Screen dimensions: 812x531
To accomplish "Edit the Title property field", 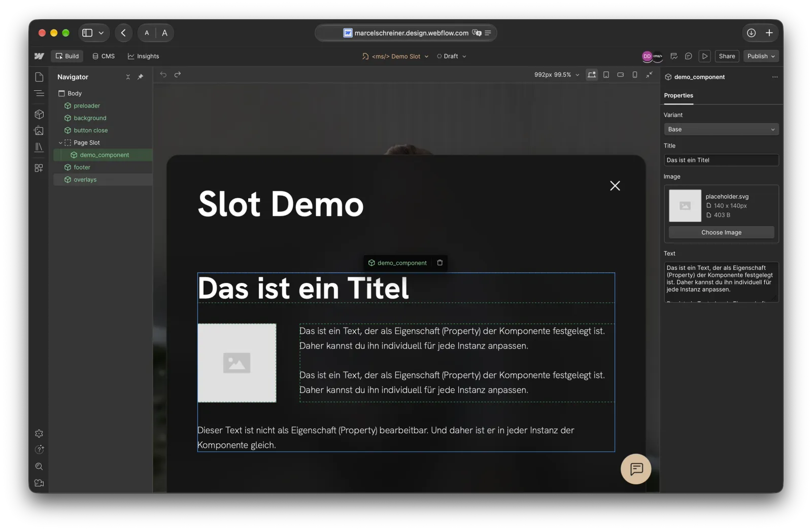I will tap(721, 160).
